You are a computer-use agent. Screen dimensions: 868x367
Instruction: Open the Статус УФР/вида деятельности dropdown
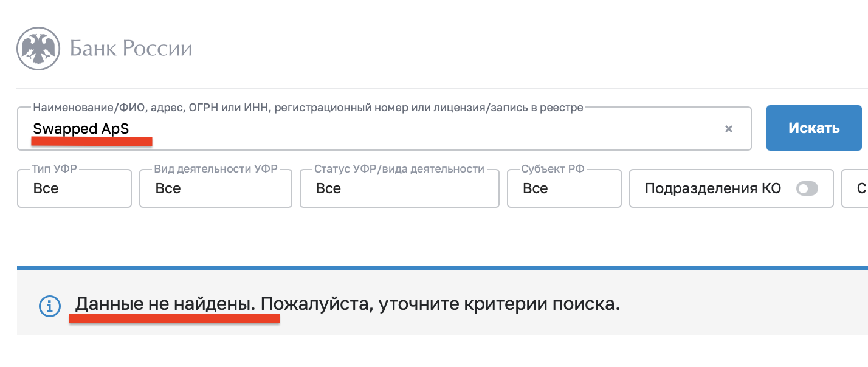pyautogui.click(x=399, y=188)
